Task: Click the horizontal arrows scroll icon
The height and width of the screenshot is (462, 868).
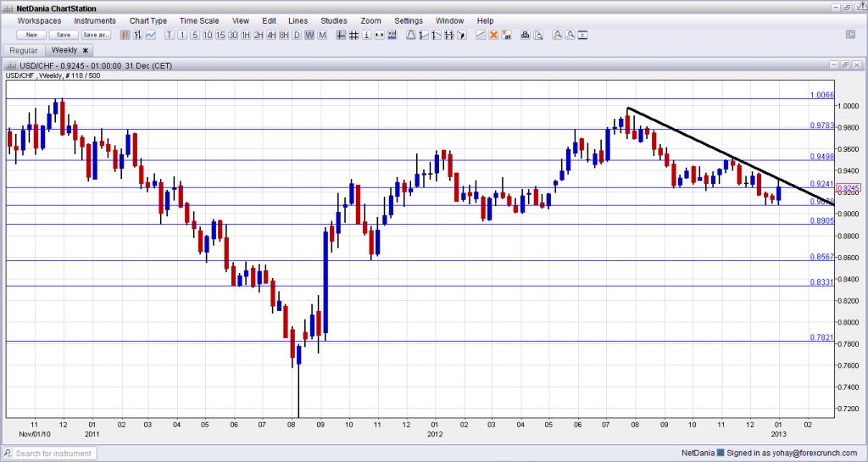Action: 379,35
